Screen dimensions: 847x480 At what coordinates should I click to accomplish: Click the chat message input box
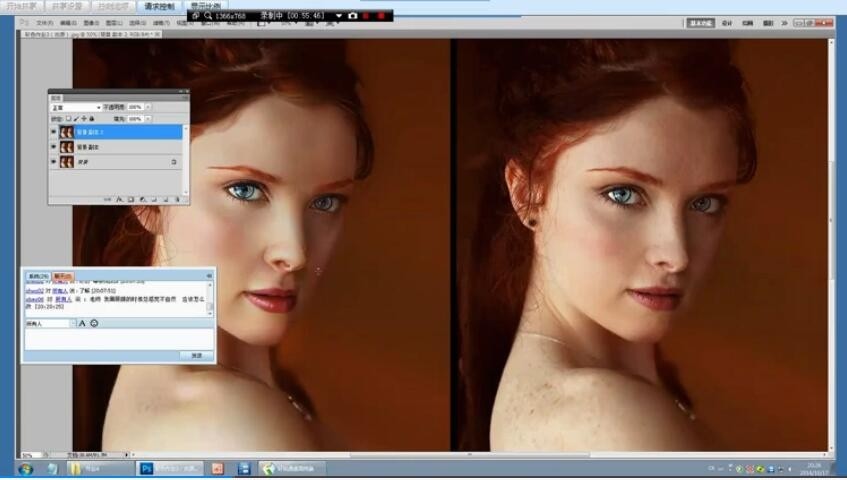pos(119,339)
